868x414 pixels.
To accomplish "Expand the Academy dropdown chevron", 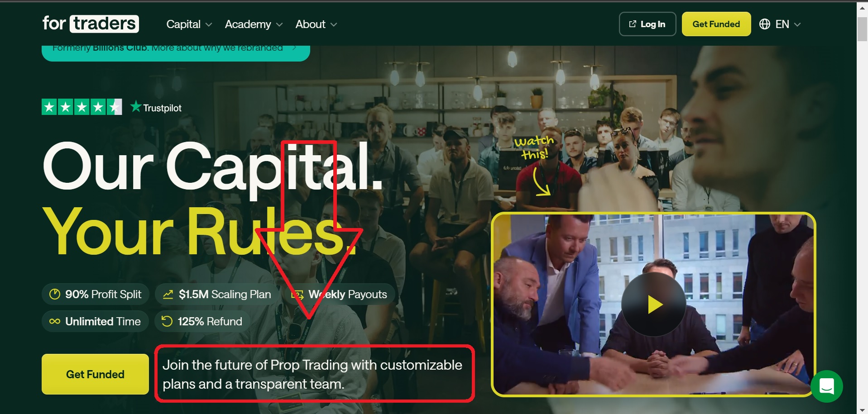I will (279, 24).
